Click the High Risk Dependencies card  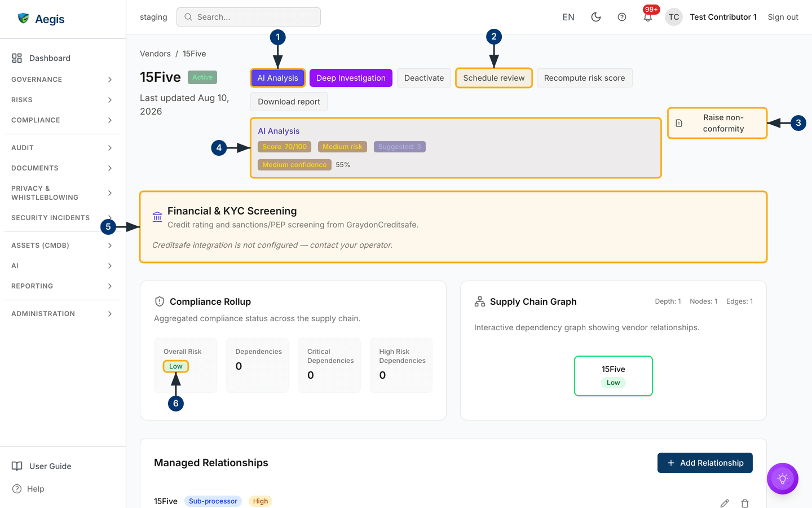coord(401,365)
